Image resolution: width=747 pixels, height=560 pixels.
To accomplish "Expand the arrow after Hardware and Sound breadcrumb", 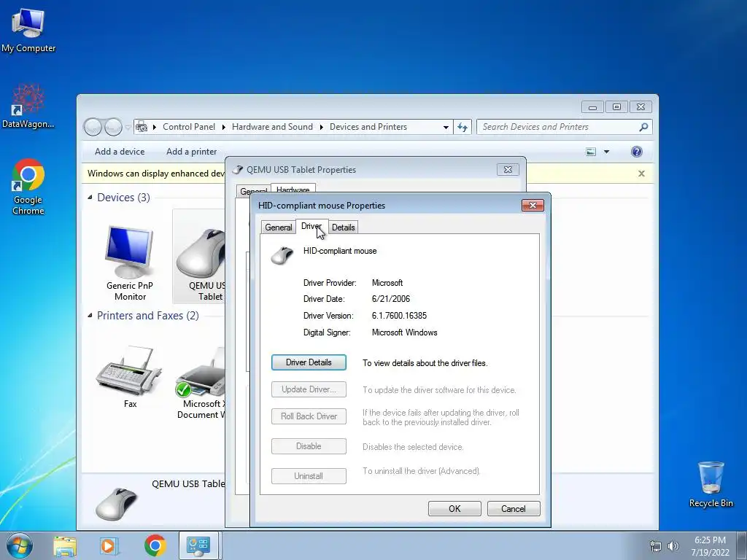I will pos(321,127).
